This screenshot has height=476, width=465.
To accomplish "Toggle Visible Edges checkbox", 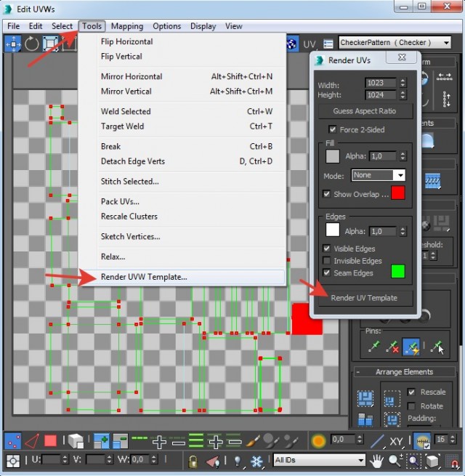I will (x=327, y=249).
